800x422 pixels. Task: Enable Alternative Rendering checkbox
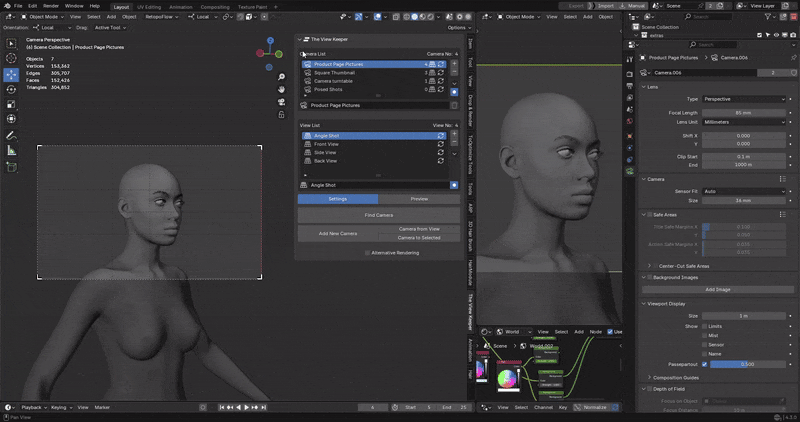point(367,253)
